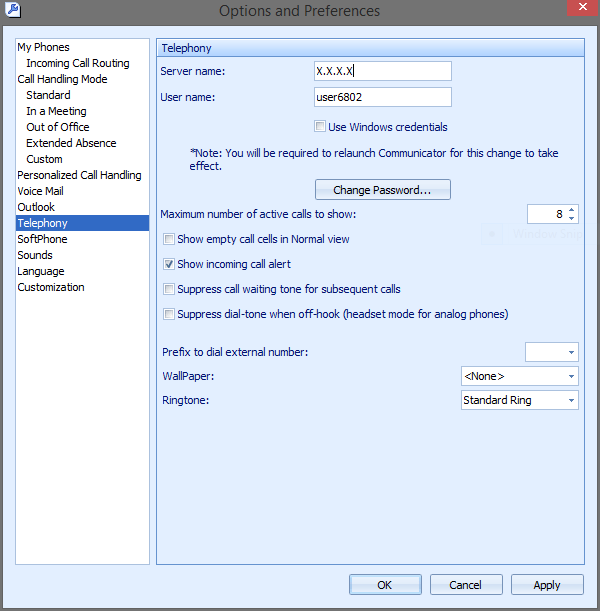
Task: Click the Change Password button
Action: point(382,190)
